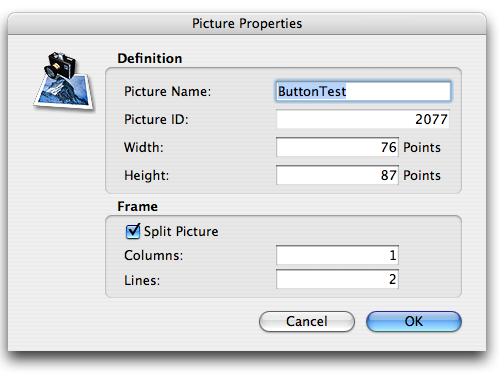Click the Points unit beside Height
This screenshot has height=376, width=504.
click(422, 175)
